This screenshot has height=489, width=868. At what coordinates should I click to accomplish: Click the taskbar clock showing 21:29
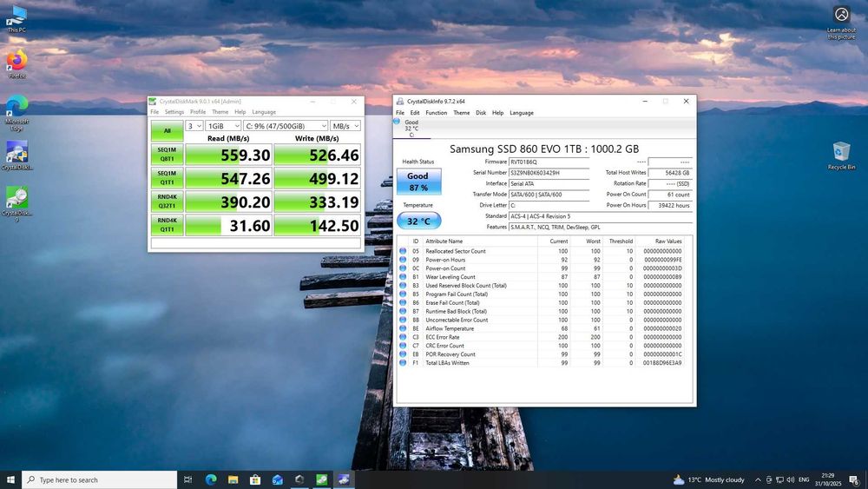coord(827,479)
